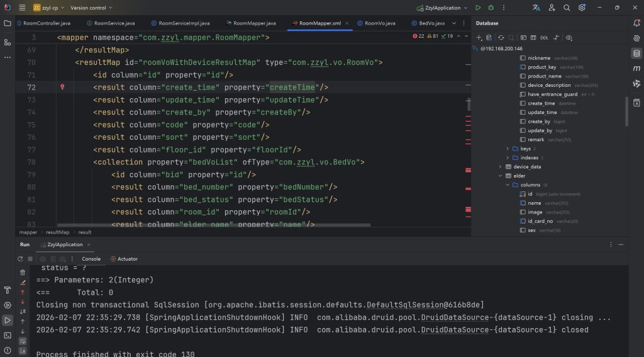Switch to RoomVo.java tab
644x357 pixels.
click(376, 23)
